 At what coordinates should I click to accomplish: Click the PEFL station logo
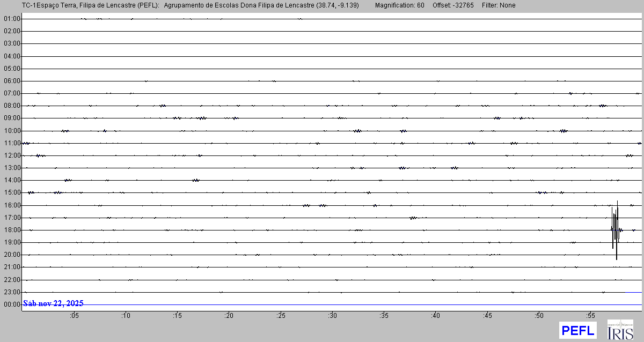click(577, 330)
